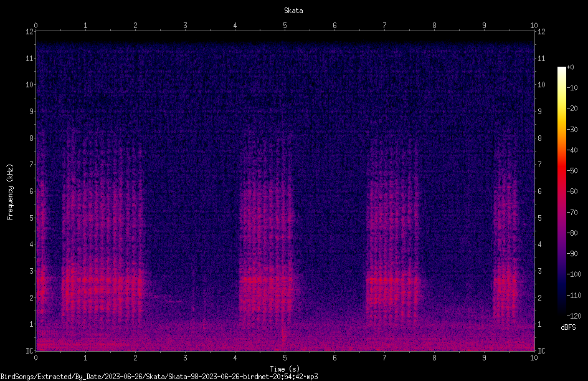588x381 pixels.
Task: Click the '-70' colorbar label
Action: coord(572,213)
